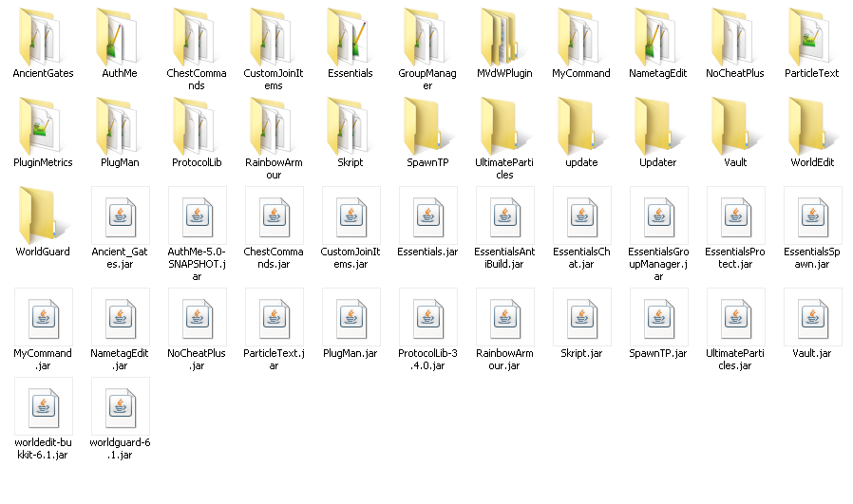Click the ParticleText.jar file icon
Screen dimensions: 853x504
point(275,318)
